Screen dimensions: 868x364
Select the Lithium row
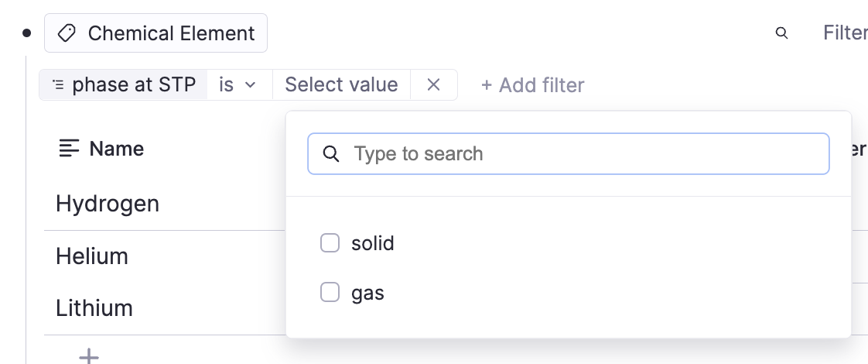coord(94,308)
